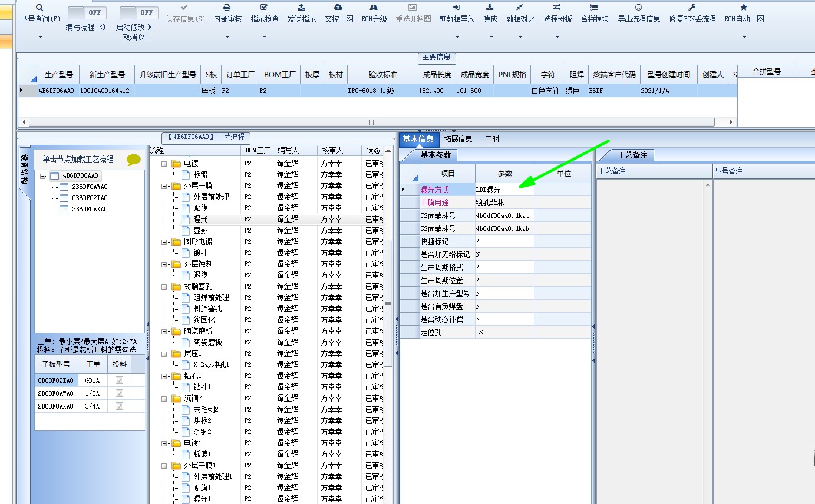Select the 曝光 process step
Image resolution: width=815 pixels, height=504 pixels.
(x=200, y=219)
